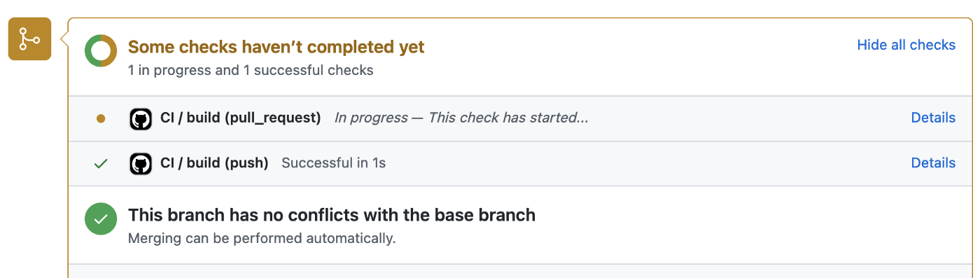Click the speech-bubble pointer next to merge badge
The image size is (980, 278).
point(64,39)
